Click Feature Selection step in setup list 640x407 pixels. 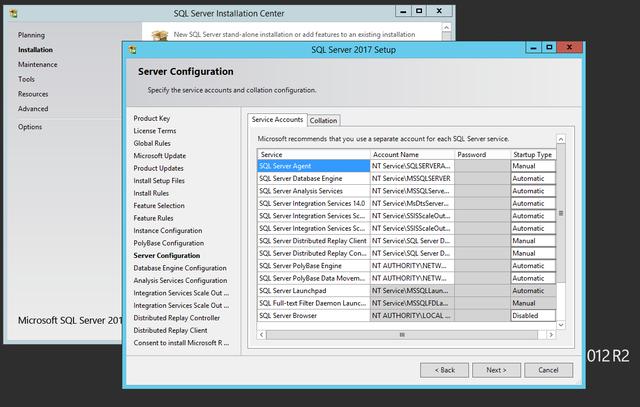159,206
